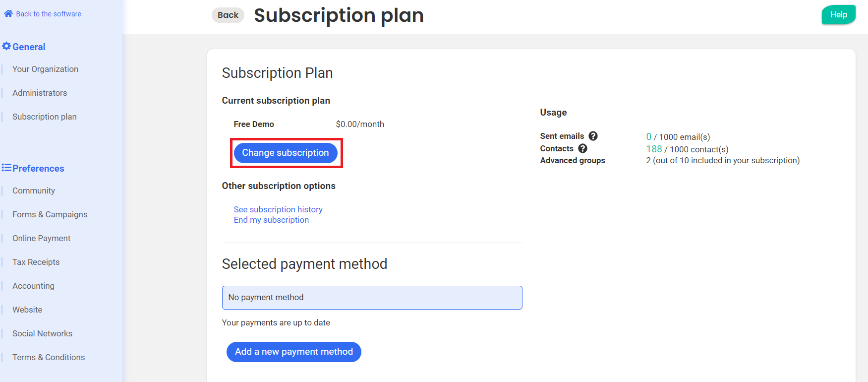868x382 pixels.
Task: Click Add a new payment method
Action: pyautogui.click(x=293, y=352)
